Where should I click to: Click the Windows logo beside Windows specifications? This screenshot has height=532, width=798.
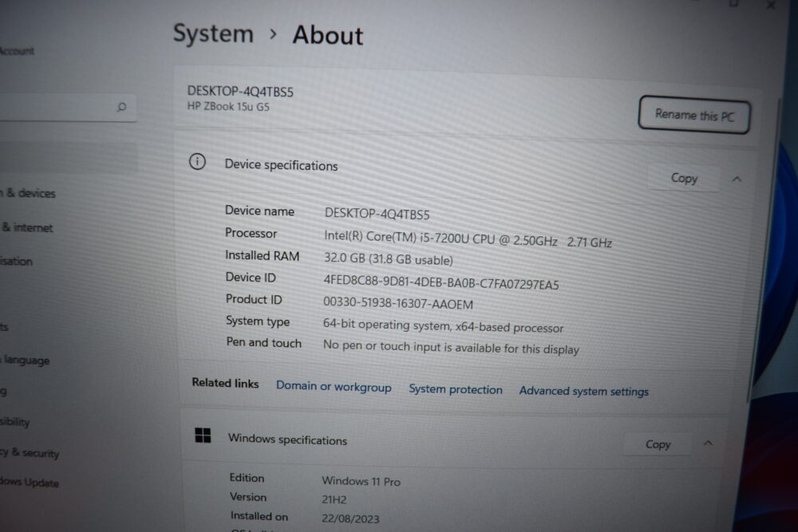203,435
